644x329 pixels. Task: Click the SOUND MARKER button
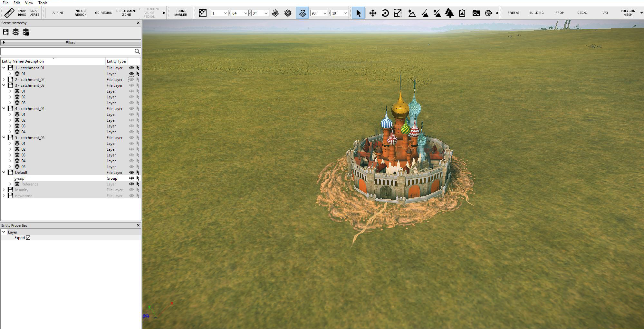click(181, 13)
